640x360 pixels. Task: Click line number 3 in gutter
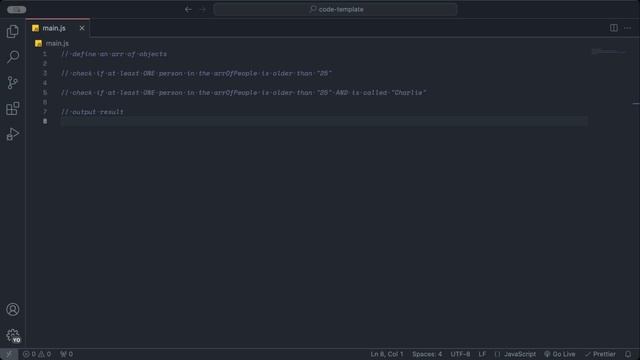45,73
